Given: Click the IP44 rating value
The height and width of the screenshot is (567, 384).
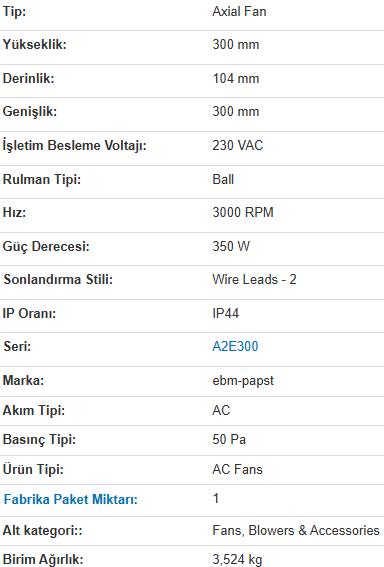Looking at the screenshot, I should (226, 313).
